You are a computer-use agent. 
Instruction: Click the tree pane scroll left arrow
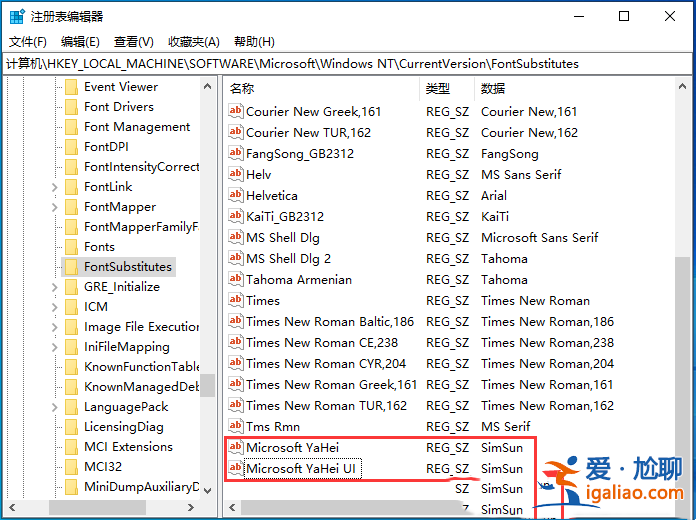[x=12, y=507]
